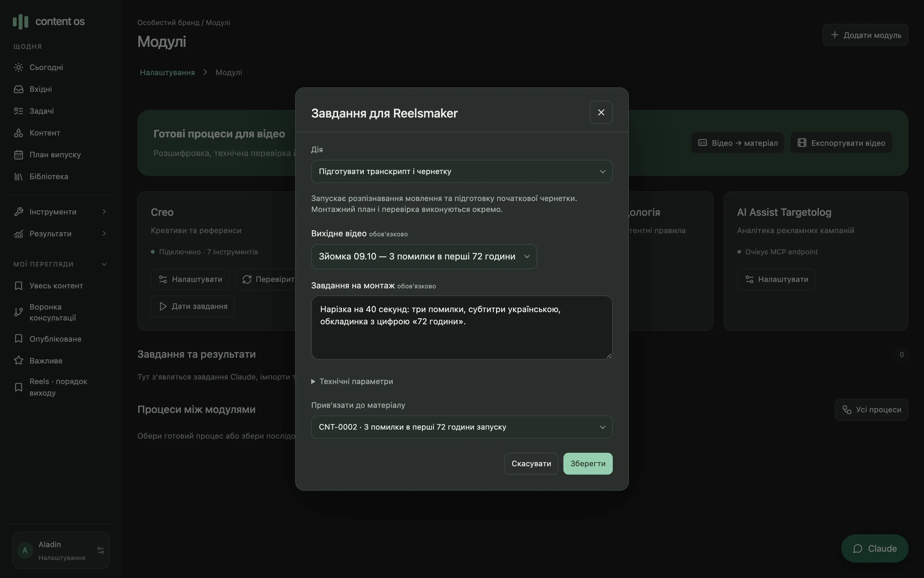This screenshot has width=924, height=578.
Task: Open Бібліотека in the sidebar
Action: pyautogui.click(x=61, y=176)
